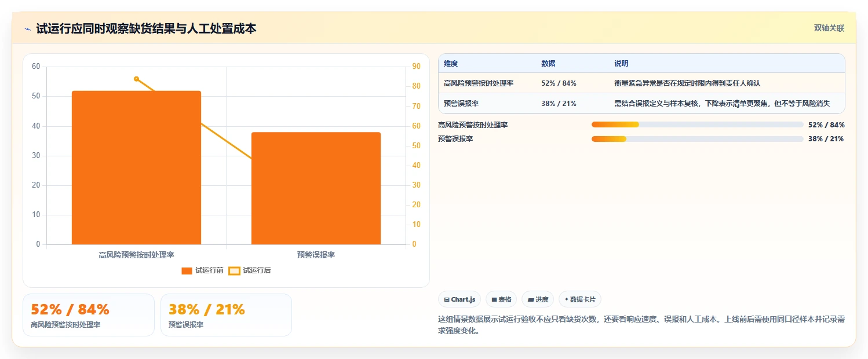Viewport: 868px width, 359px height.
Task: Click the 预警误报率 progress bar
Action: click(x=697, y=139)
